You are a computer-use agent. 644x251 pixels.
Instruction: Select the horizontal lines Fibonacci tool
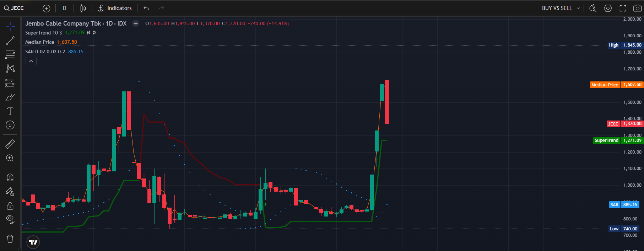click(10, 55)
